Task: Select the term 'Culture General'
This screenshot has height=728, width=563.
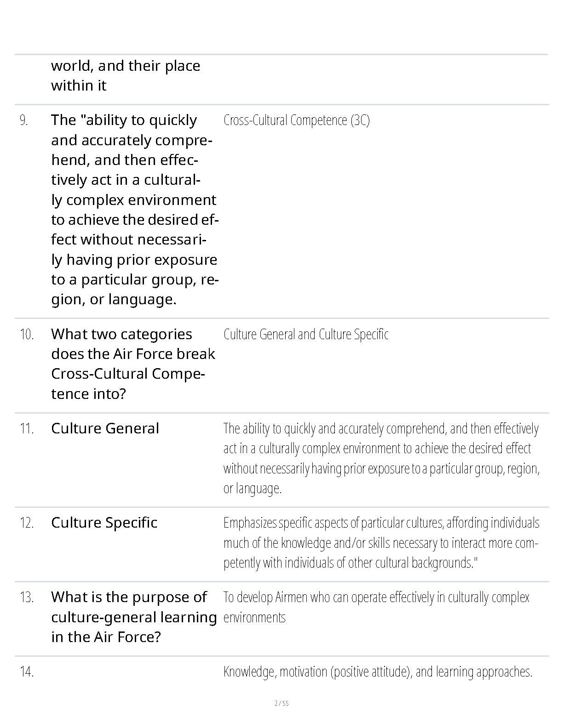Action: [105, 428]
